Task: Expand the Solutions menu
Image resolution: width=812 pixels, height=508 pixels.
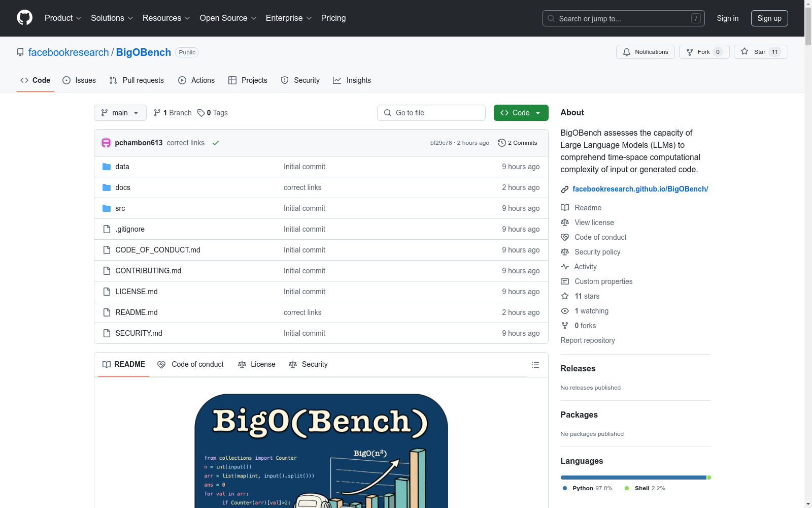Action: pyautogui.click(x=112, y=18)
